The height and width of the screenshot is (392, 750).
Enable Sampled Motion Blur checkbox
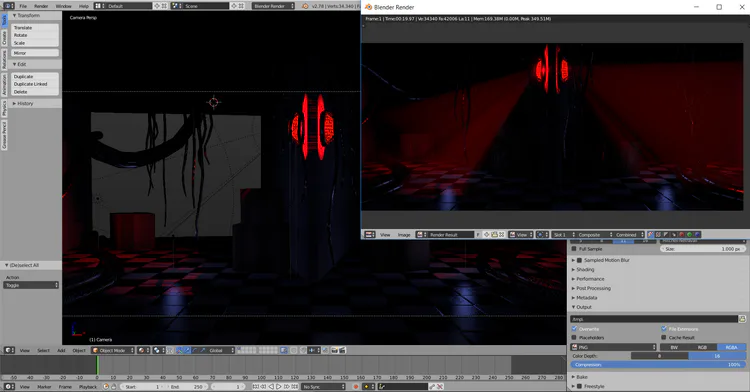(x=579, y=260)
